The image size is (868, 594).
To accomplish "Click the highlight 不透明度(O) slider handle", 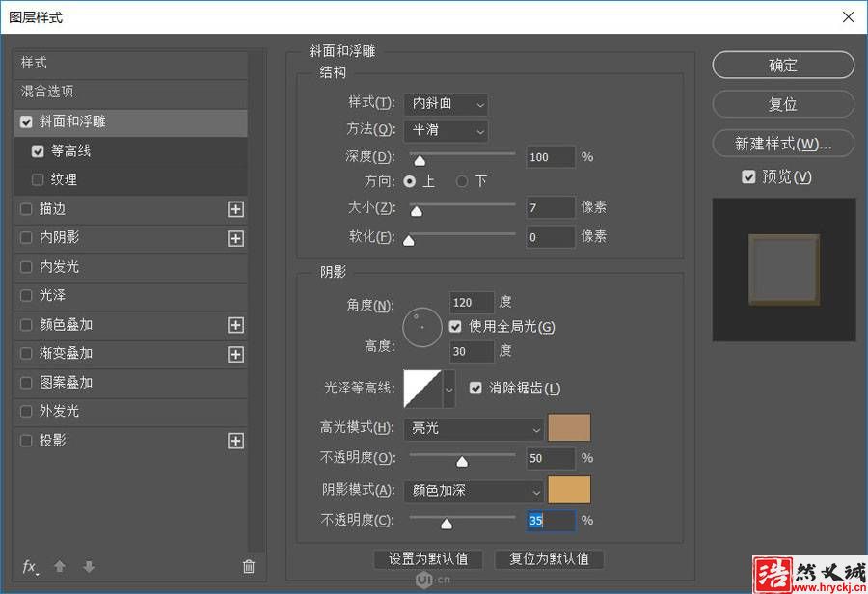I will click(462, 462).
